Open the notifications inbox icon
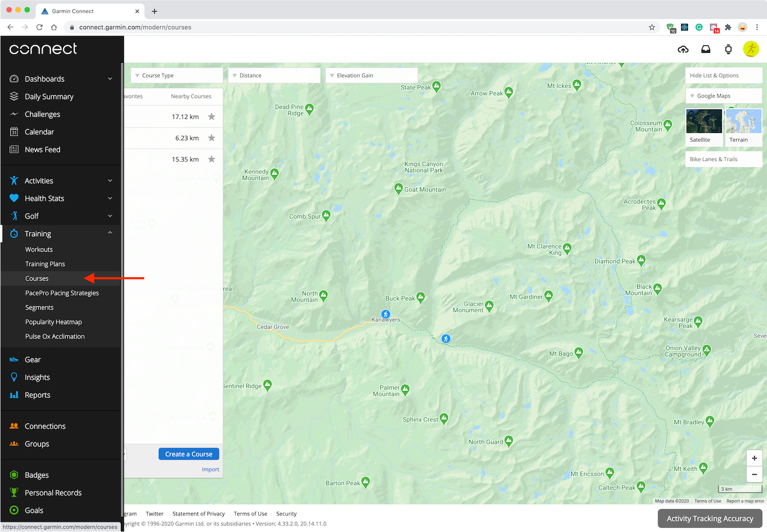The height and width of the screenshot is (532, 767). 705,49
